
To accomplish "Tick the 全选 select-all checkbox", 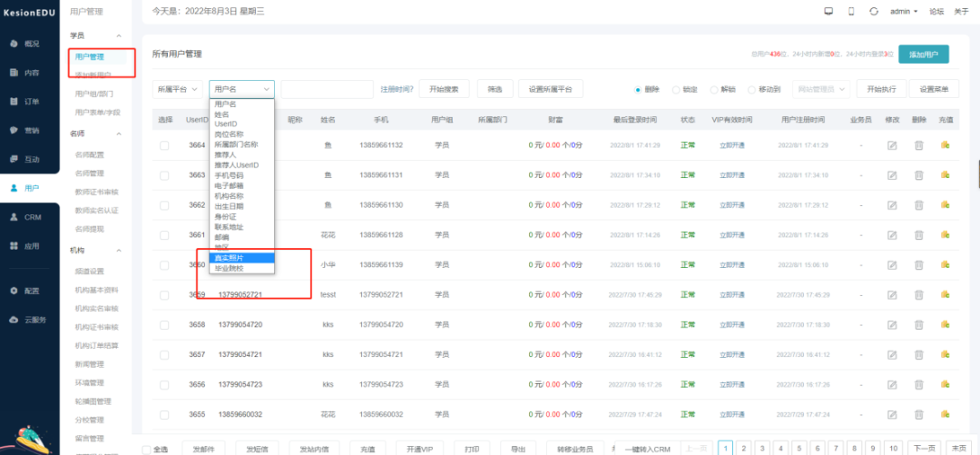I will click(148, 449).
